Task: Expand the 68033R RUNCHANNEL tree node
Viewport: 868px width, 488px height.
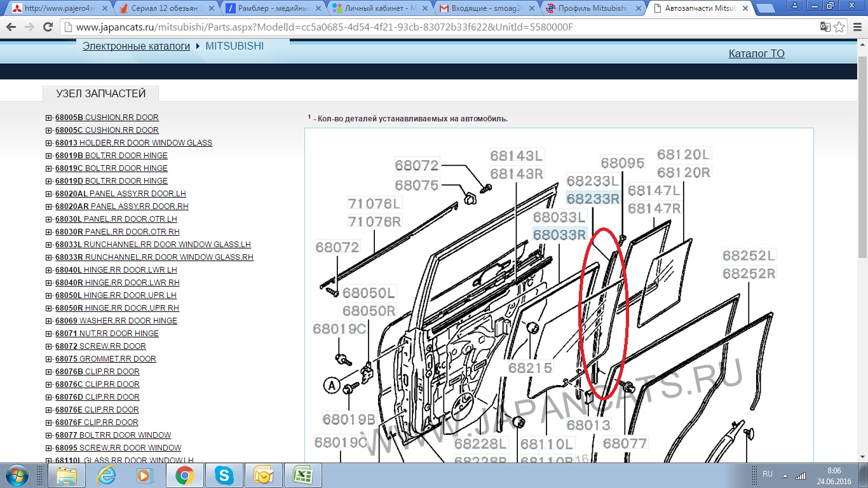Action: tap(49, 257)
